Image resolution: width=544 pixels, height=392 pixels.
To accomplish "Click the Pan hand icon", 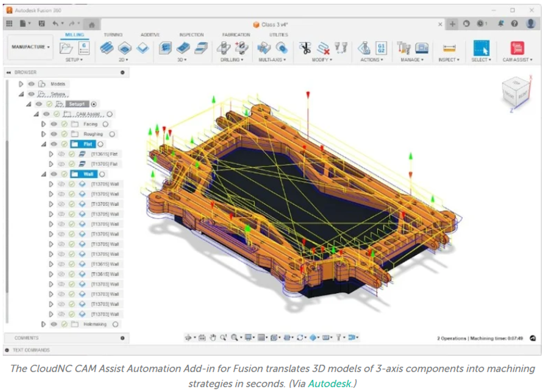I will tap(212, 338).
